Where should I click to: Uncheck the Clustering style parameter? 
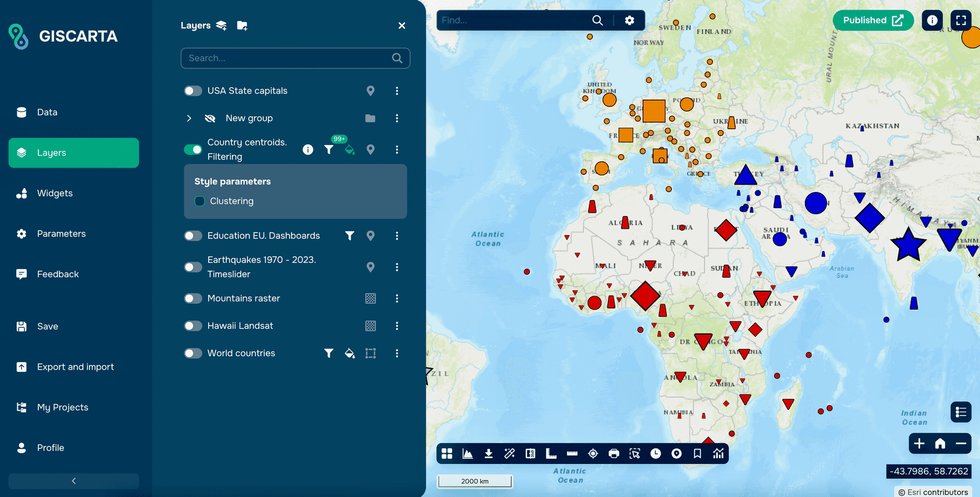200,201
